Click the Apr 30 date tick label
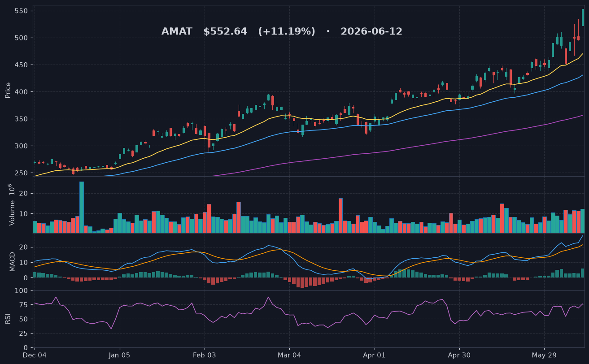This screenshot has height=364, width=589. pyautogui.click(x=459, y=355)
